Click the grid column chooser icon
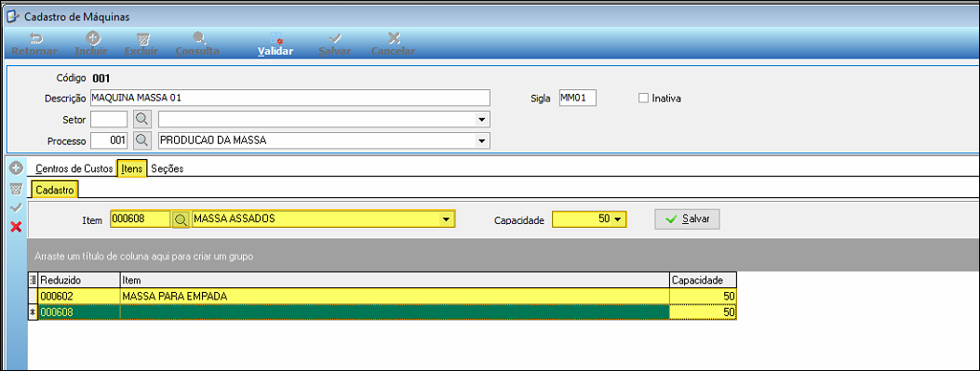 (34, 281)
